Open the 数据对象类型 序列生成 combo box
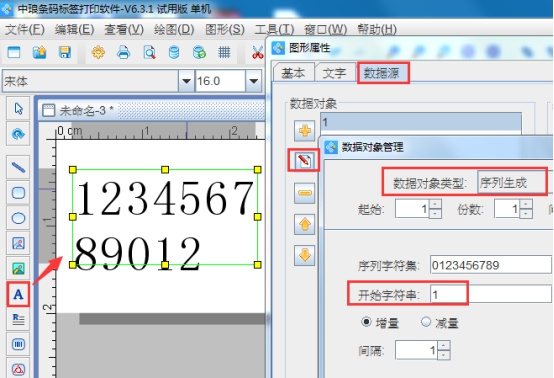This screenshot has width=554, height=378. coord(512,183)
